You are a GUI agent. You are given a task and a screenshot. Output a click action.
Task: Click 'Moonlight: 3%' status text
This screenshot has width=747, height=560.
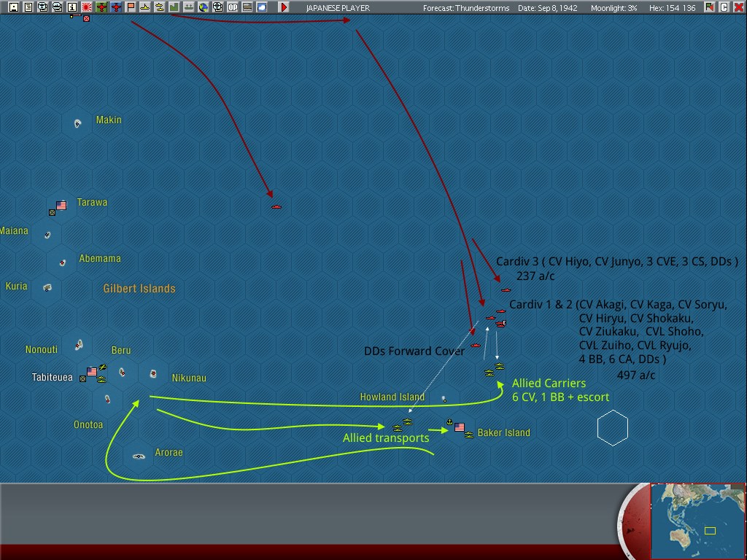pyautogui.click(x=614, y=8)
